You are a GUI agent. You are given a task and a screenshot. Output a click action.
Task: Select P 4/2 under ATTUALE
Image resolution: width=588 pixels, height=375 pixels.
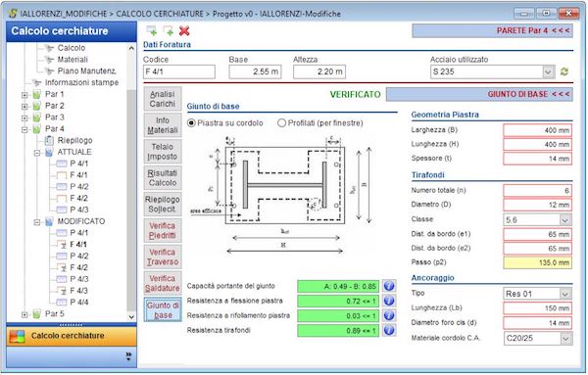coord(78,187)
